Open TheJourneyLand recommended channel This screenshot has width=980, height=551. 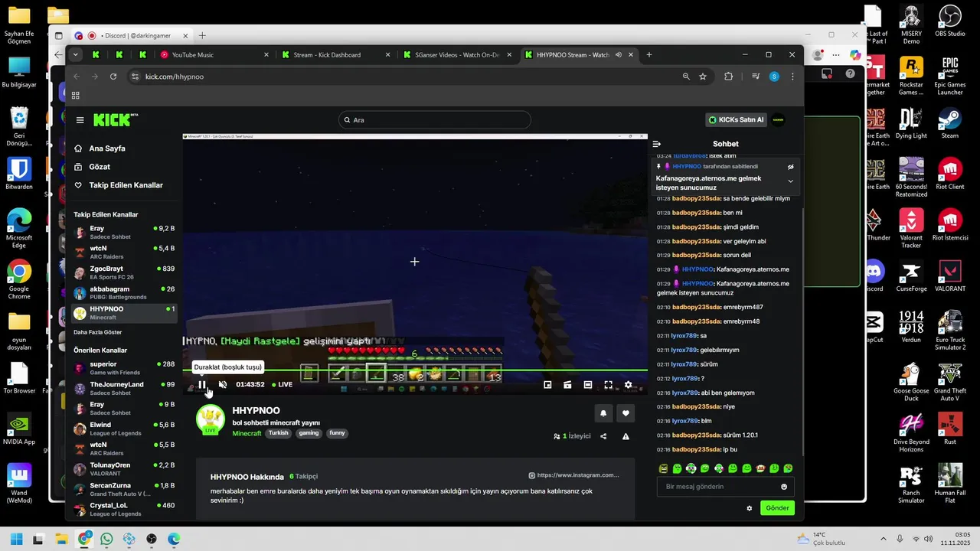[123, 388]
